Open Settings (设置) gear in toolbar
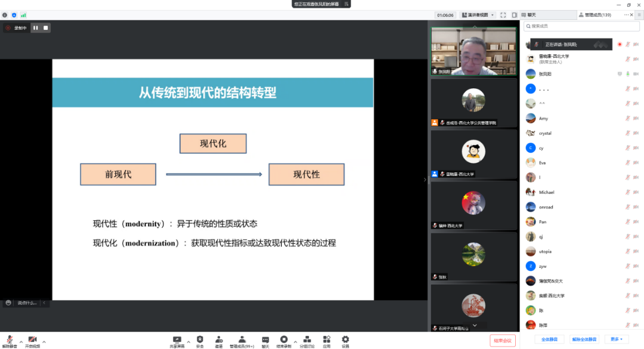The width and height of the screenshot is (644, 349). coord(345,340)
